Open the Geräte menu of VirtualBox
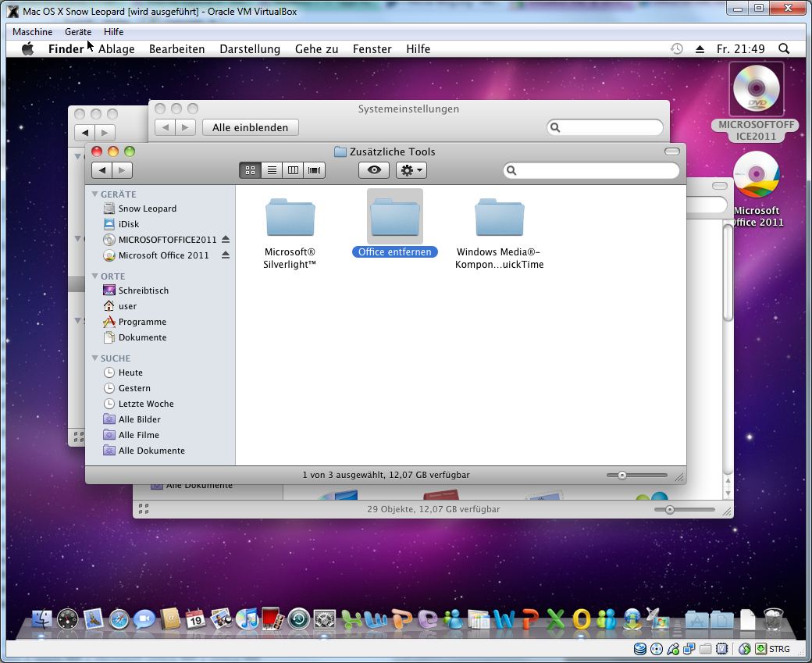The height and width of the screenshot is (663, 812). (77, 32)
